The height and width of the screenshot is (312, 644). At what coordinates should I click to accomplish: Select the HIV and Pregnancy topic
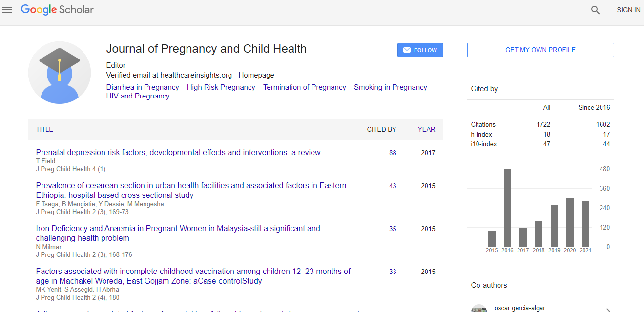[x=138, y=96]
